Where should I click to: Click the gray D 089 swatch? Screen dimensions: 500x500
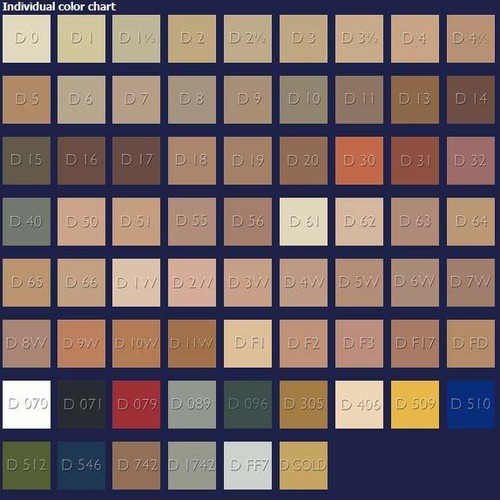[192, 405]
